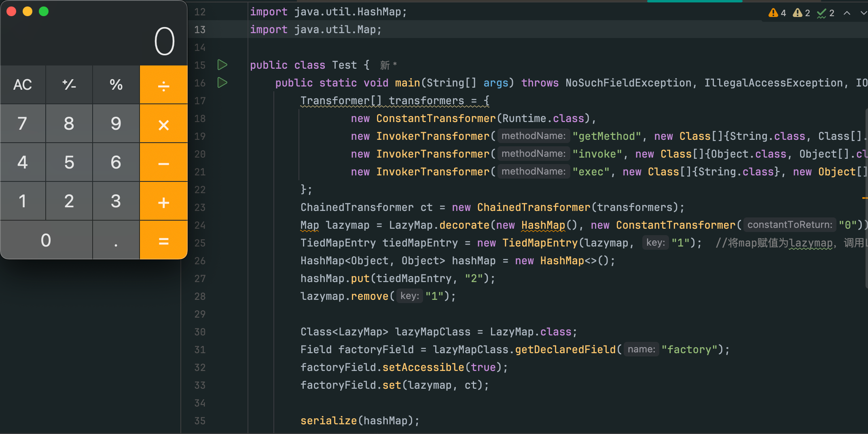Screen dimensions: 868x434
Task: Click the 'LazyMap.decorate' call
Action: (x=439, y=225)
